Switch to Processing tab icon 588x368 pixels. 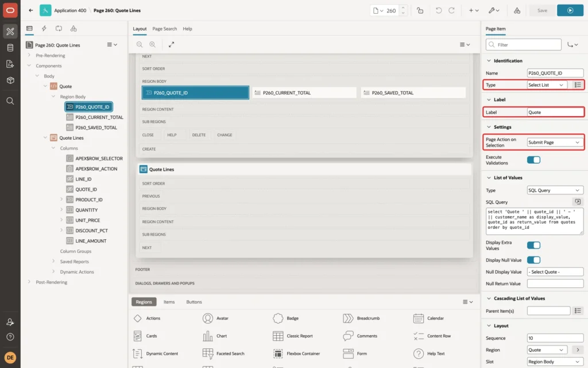point(59,29)
